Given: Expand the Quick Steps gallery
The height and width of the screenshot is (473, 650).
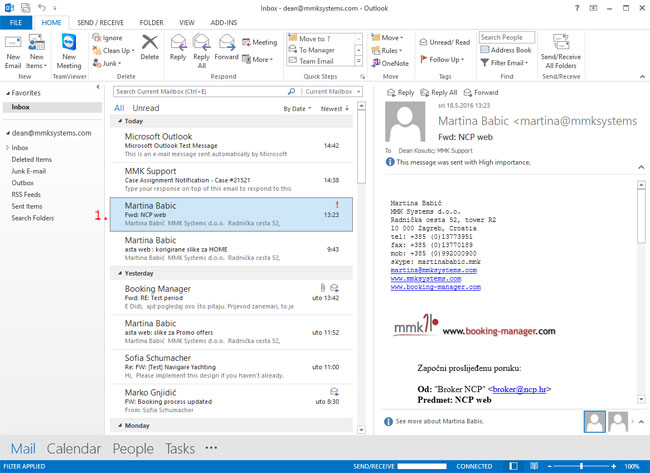Looking at the screenshot, I should (x=359, y=61).
